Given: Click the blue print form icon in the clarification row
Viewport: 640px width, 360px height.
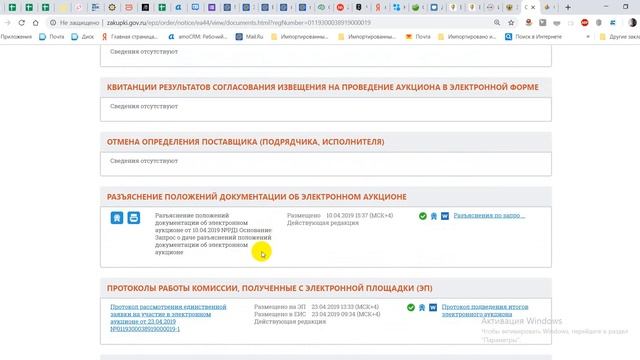Looking at the screenshot, I should (133, 218).
